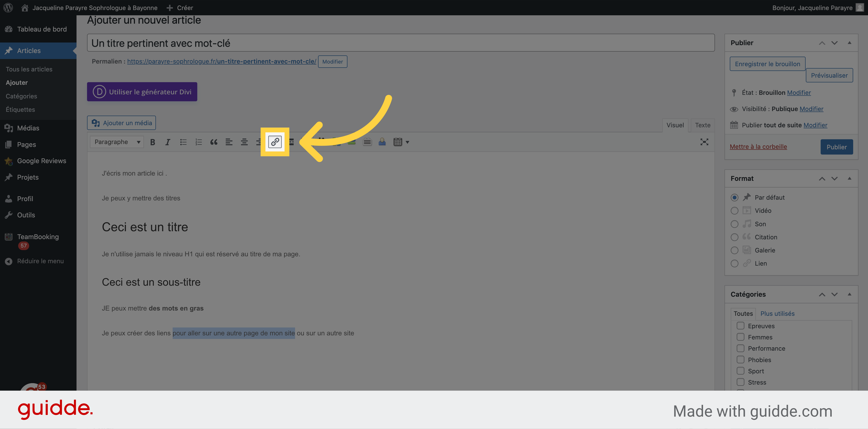Click the Ajouter un média button
The height and width of the screenshot is (429, 868).
pyautogui.click(x=121, y=123)
